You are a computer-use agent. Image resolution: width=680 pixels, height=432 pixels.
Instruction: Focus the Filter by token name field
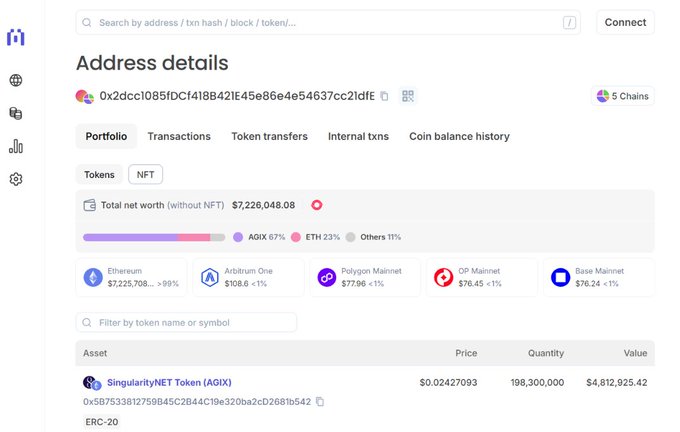186,323
